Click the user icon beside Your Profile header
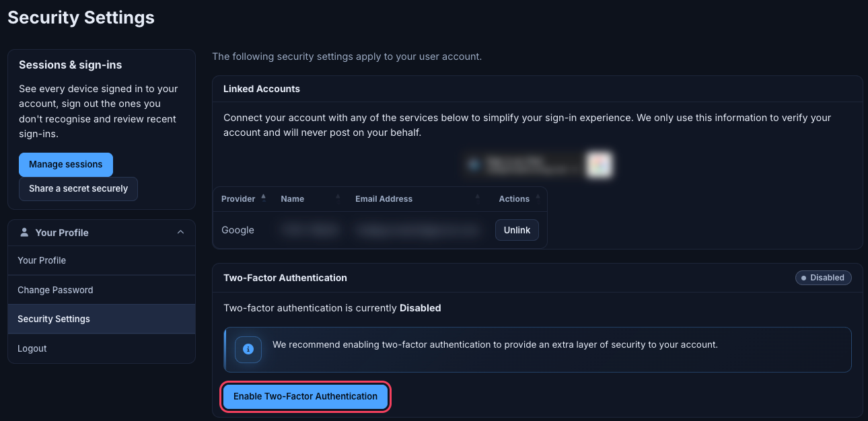 pos(25,232)
